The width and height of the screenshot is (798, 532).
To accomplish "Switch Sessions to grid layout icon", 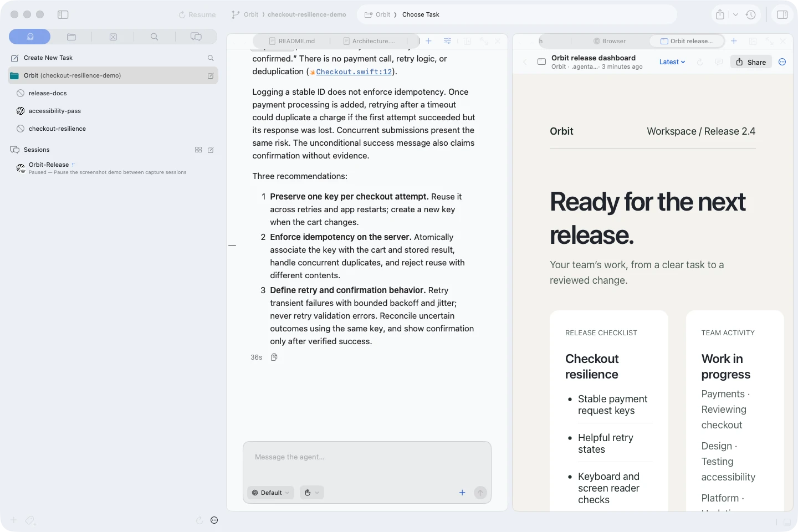I will point(198,150).
